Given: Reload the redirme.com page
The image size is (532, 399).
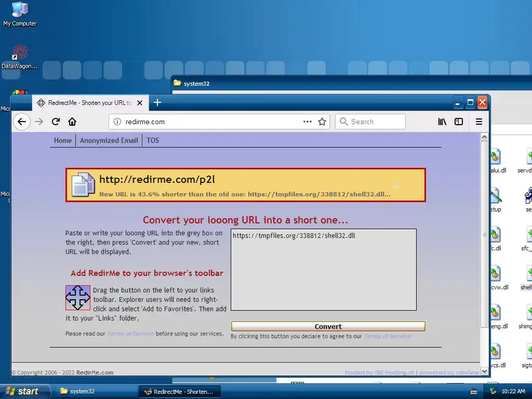Looking at the screenshot, I should [x=56, y=122].
